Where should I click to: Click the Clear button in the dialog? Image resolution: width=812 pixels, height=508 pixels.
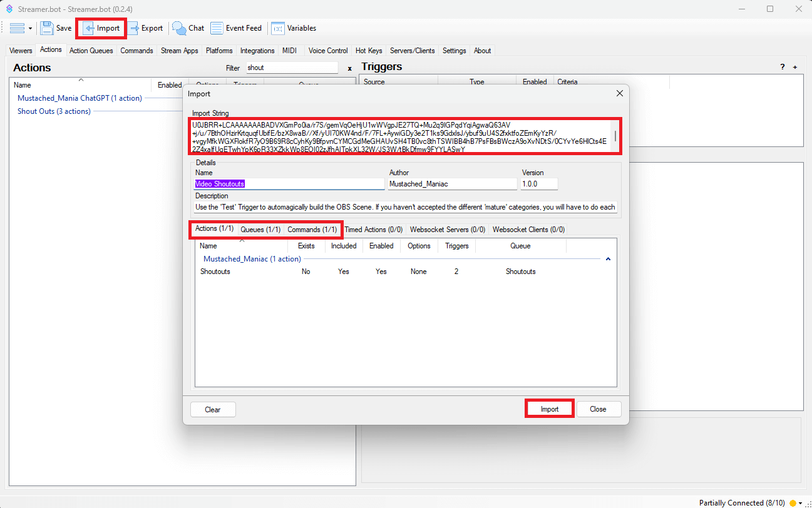213,409
